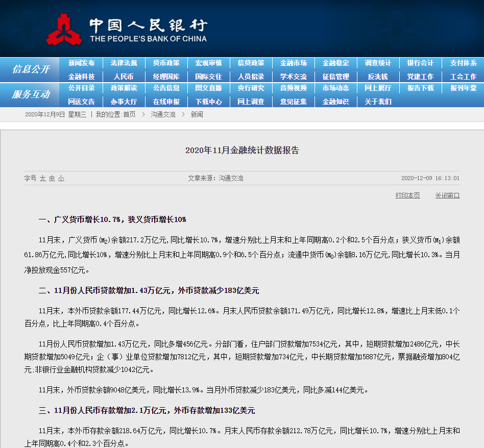Open 人民币 navigation item
The height and width of the screenshot is (448, 484).
(x=124, y=77)
